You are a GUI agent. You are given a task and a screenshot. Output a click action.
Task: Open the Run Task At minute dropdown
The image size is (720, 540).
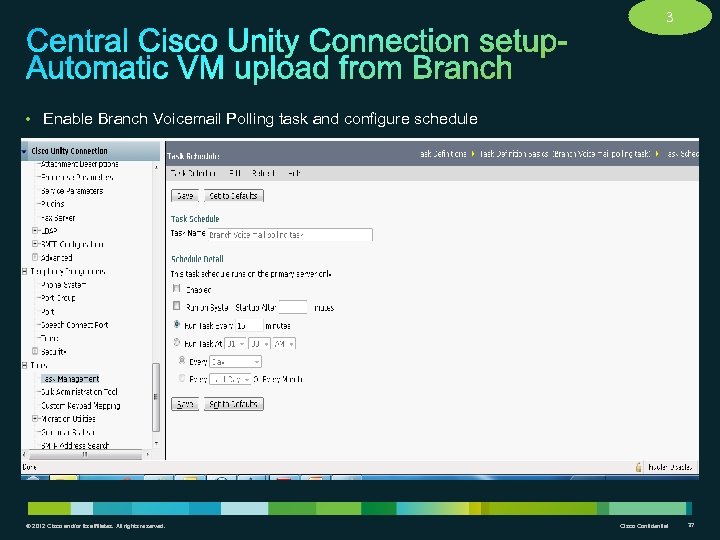pyautogui.click(x=259, y=344)
